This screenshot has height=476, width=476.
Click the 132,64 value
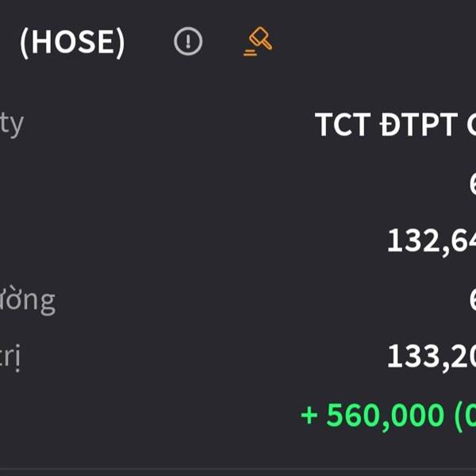tap(431, 240)
